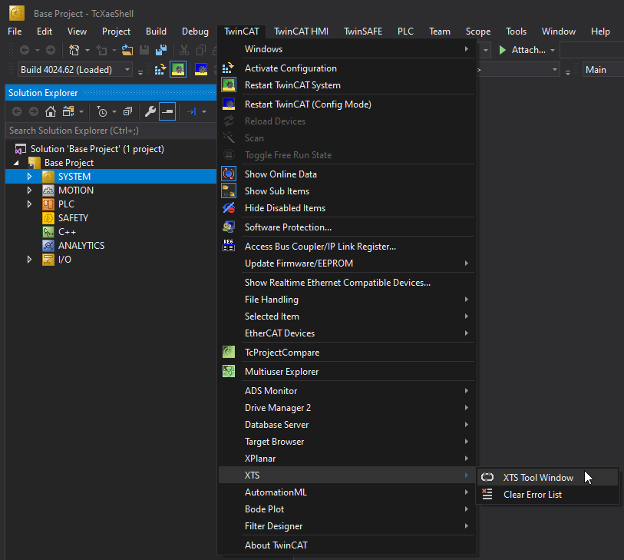The width and height of the screenshot is (624, 560).
Task: Expand the I/O tree node
Action: tap(29, 260)
